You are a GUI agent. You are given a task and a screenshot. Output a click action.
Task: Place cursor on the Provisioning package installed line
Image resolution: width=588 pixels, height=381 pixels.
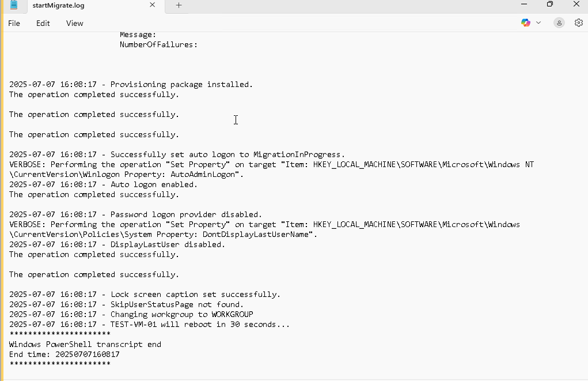tap(130, 84)
